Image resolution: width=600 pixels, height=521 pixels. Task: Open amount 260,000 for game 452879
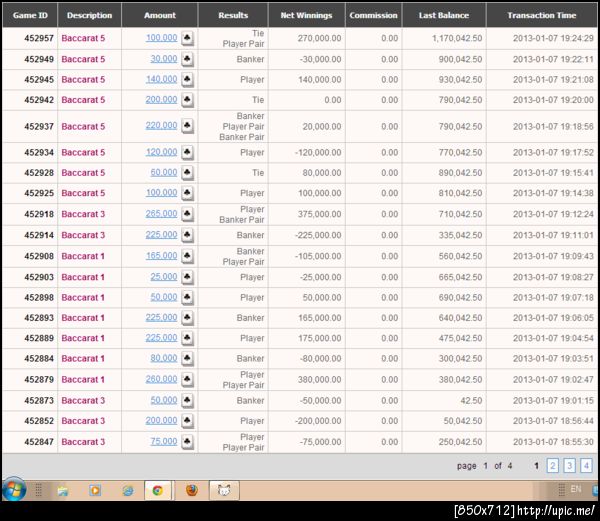pyautogui.click(x=161, y=379)
